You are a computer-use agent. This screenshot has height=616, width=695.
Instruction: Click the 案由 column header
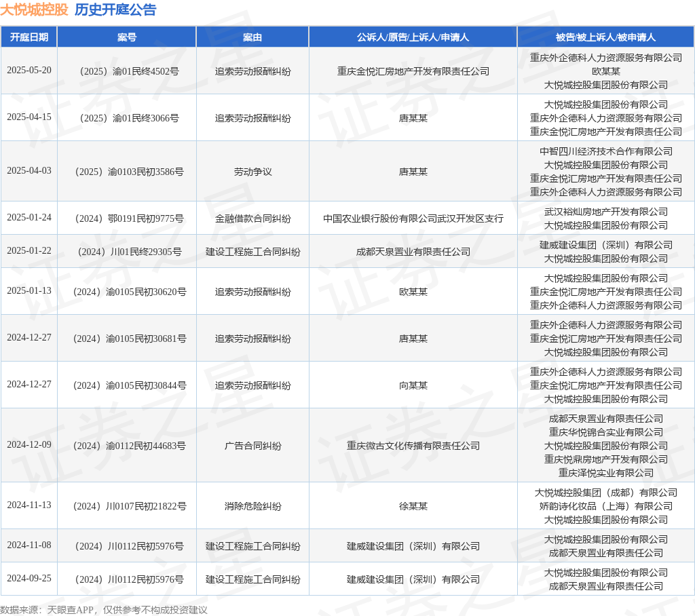(252, 37)
